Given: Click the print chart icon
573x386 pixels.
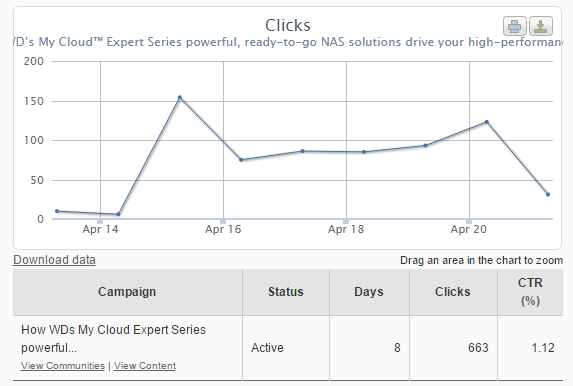Looking at the screenshot, I should (x=515, y=26).
